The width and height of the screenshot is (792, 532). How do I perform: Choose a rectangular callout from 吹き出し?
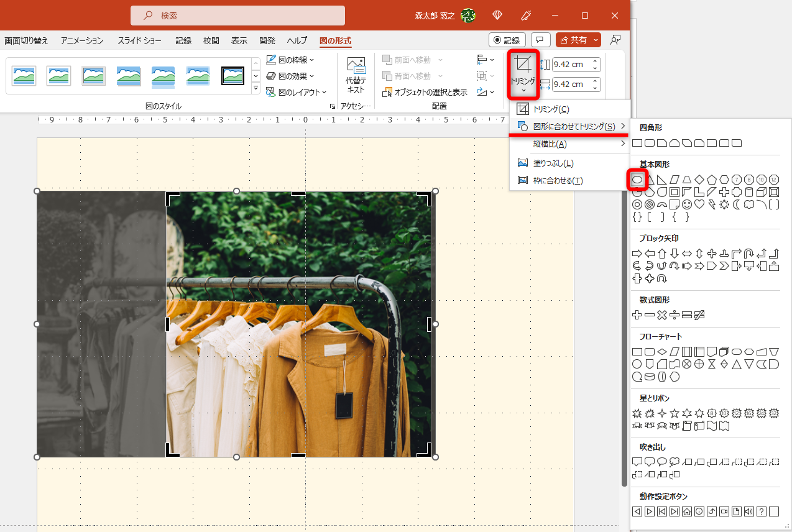point(637,462)
